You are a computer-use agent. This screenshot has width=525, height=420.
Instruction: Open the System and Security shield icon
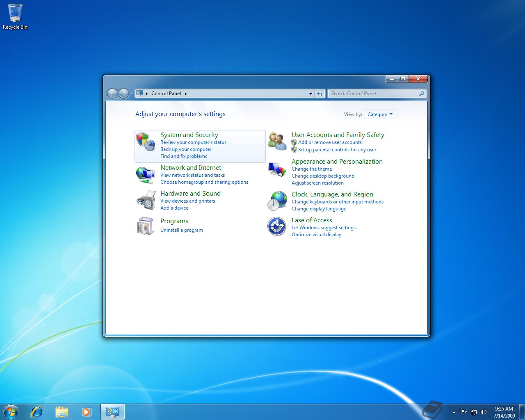pyautogui.click(x=145, y=142)
